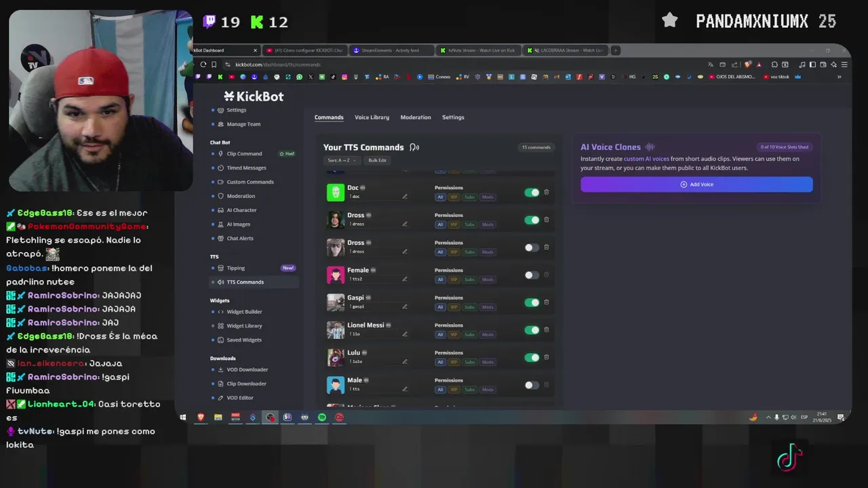Edit the Doc command with pencil icon
The height and width of the screenshot is (488, 868).
tap(405, 197)
